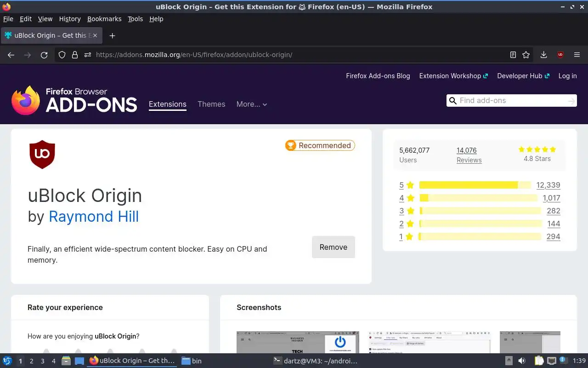Click the Recommended trophy badge

(320, 145)
